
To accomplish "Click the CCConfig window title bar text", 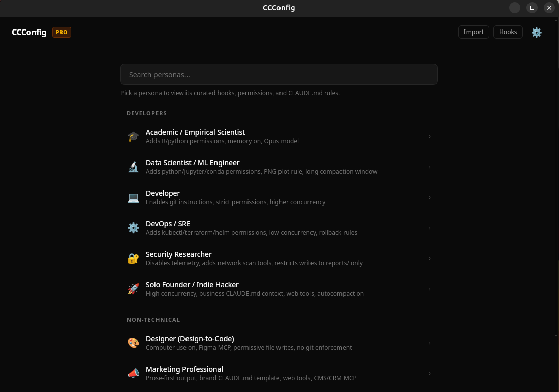I will tap(279, 8).
